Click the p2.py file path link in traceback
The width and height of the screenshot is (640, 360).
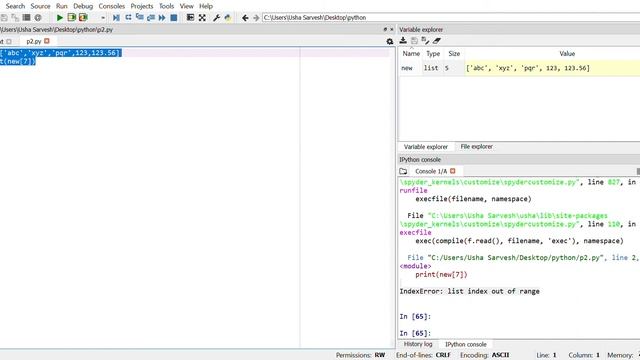click(516, 258)
